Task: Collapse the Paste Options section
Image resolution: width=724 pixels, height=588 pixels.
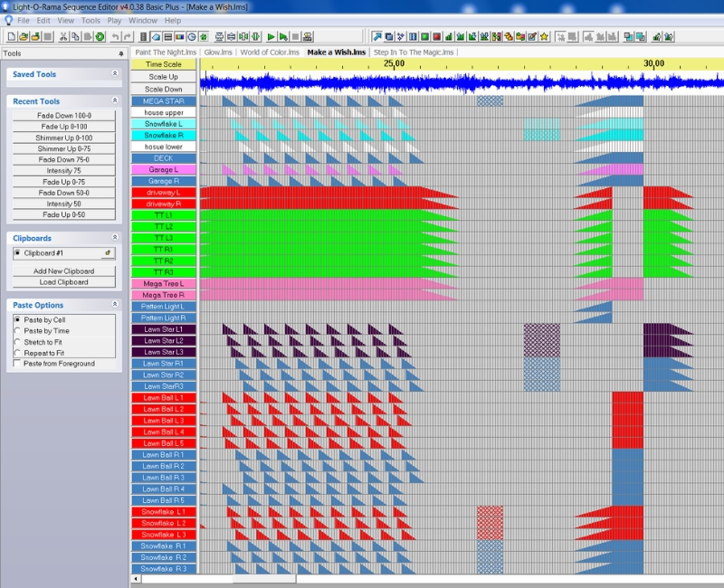Action: pyautogui.click(x=115, y=304)
